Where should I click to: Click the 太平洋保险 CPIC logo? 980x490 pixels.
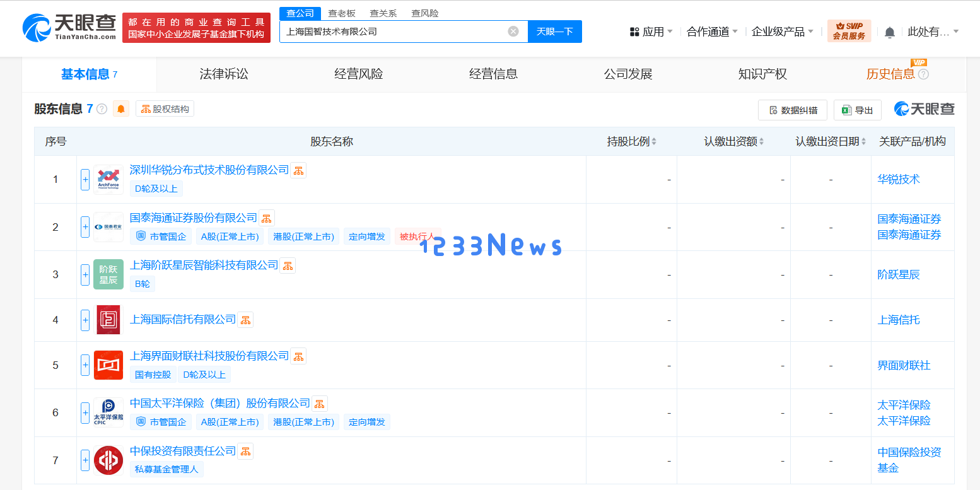(108, 412)
